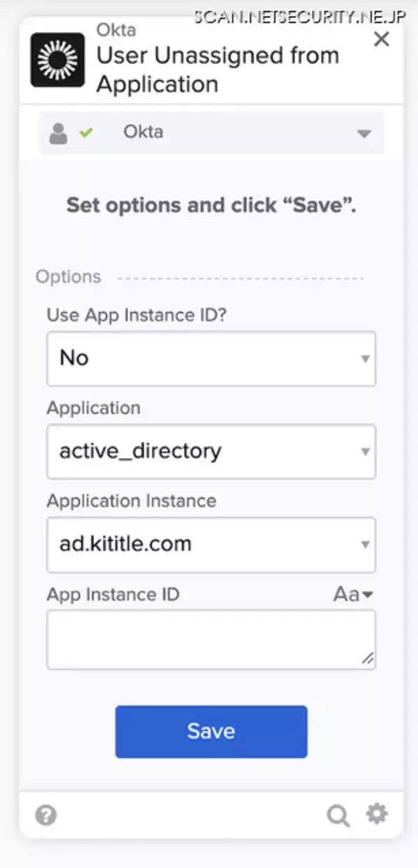Expand the Okta connection dropdown arrow
Screen dimensions: 418x868
pyautogui.click(x=364, y=134)
